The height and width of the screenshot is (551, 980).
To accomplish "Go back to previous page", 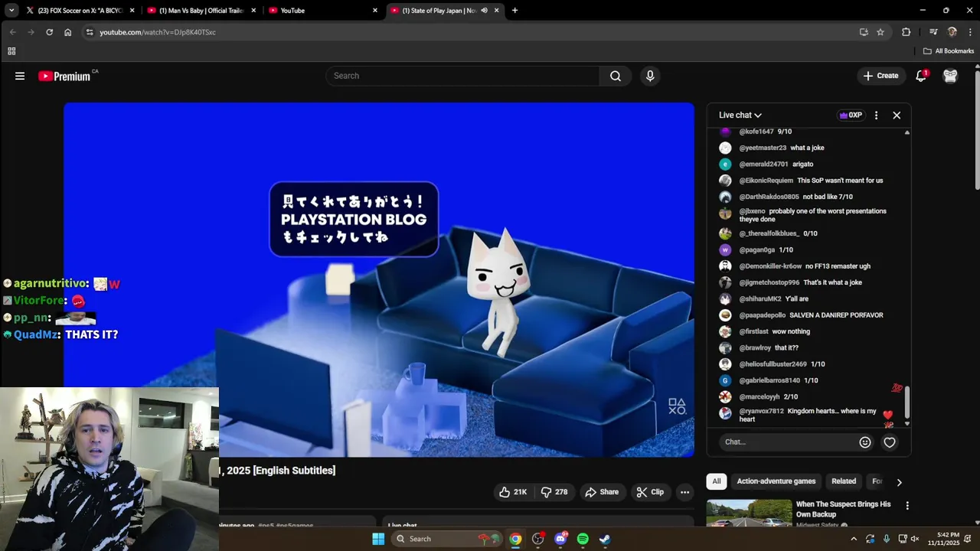I will tap(13, 32).
